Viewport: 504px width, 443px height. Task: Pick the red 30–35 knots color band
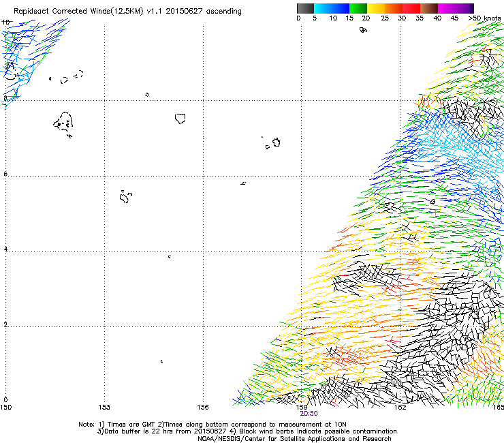click(x=411, y=8)
